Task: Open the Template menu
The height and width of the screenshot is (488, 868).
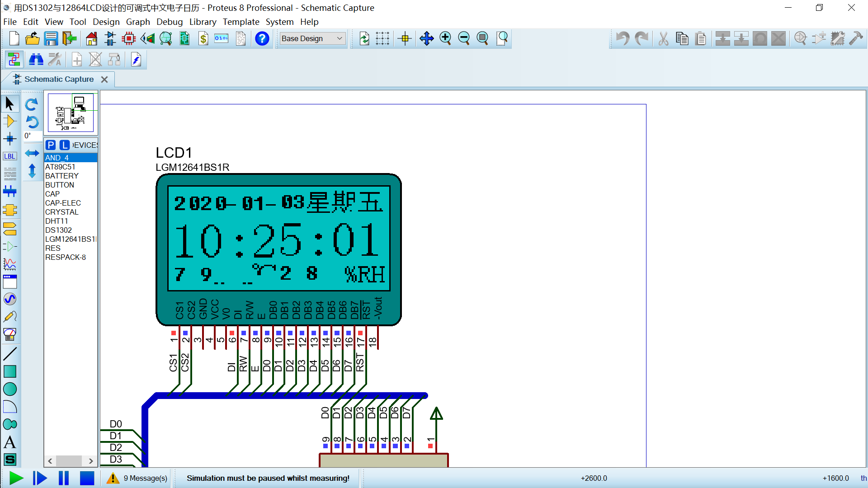Action: (x=241, y=22)
